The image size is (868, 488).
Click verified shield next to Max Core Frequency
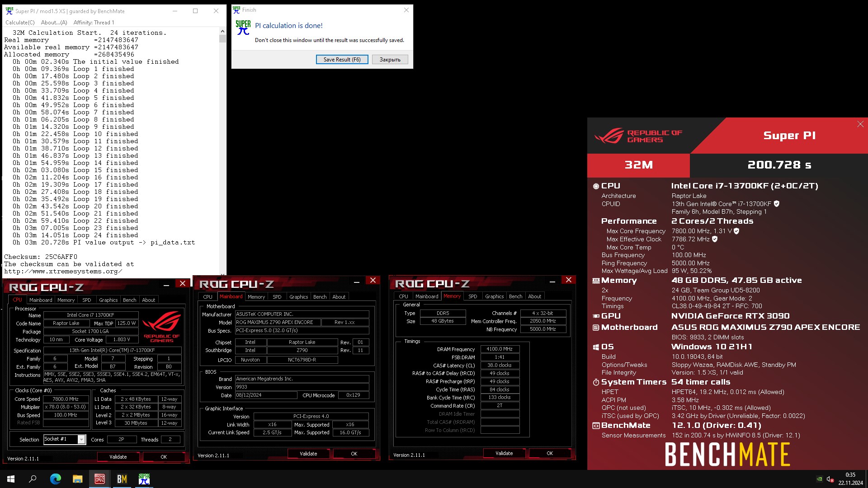pyautogui.click(x=736, y=231)
